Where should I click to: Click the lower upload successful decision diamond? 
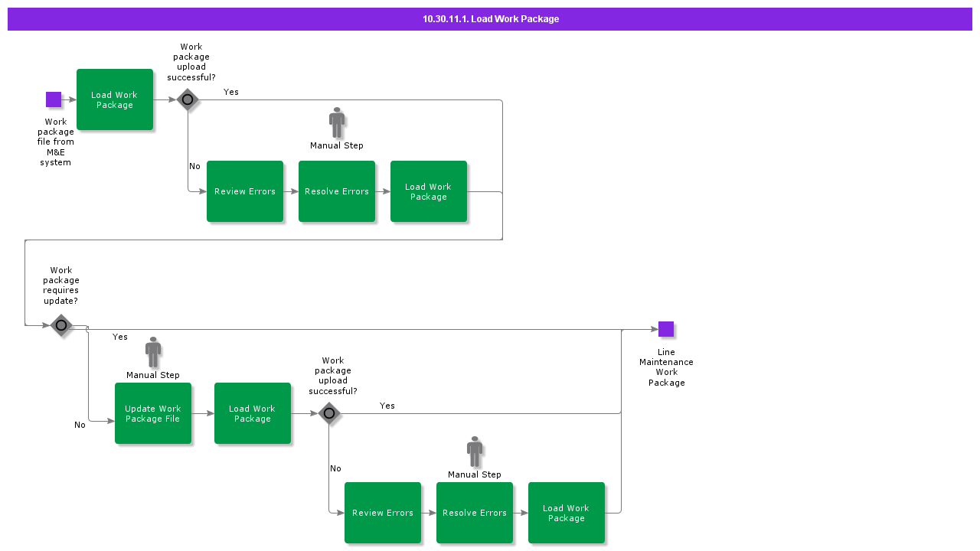[x=329, y=413]
